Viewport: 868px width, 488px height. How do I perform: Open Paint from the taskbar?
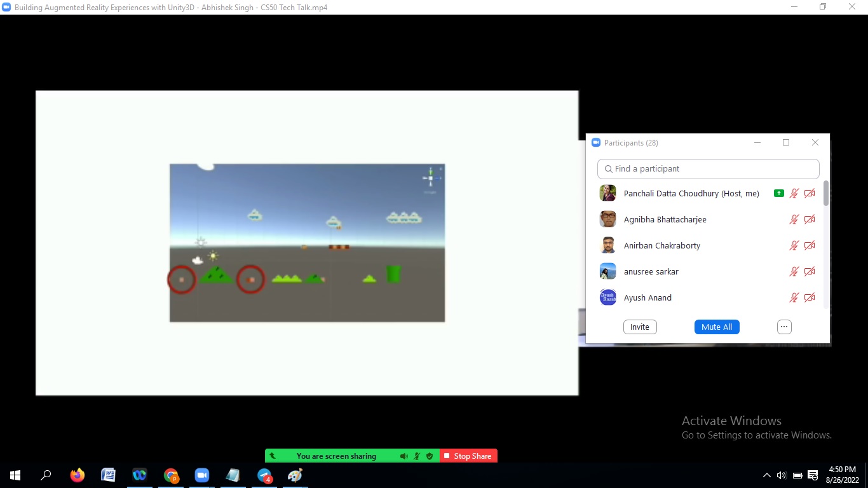pos(295,475)
